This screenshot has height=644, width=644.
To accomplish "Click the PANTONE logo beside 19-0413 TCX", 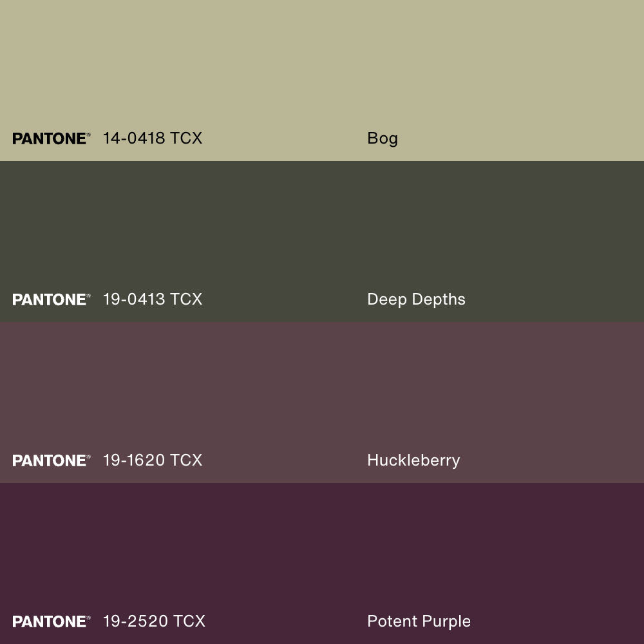I will tap(51, 299).
